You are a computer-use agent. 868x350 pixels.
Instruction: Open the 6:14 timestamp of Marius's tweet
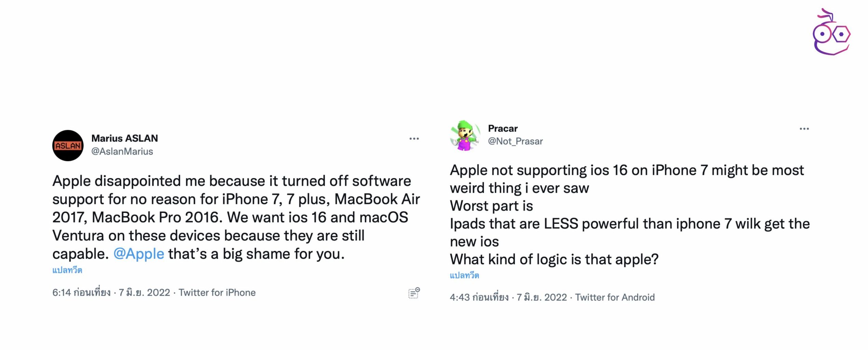point(81,293)
